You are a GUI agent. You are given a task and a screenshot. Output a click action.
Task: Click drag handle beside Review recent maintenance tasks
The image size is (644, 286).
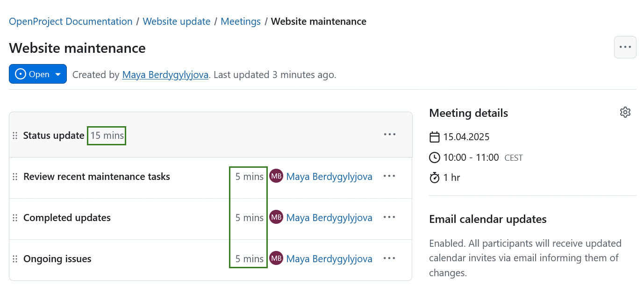(15, 177)
